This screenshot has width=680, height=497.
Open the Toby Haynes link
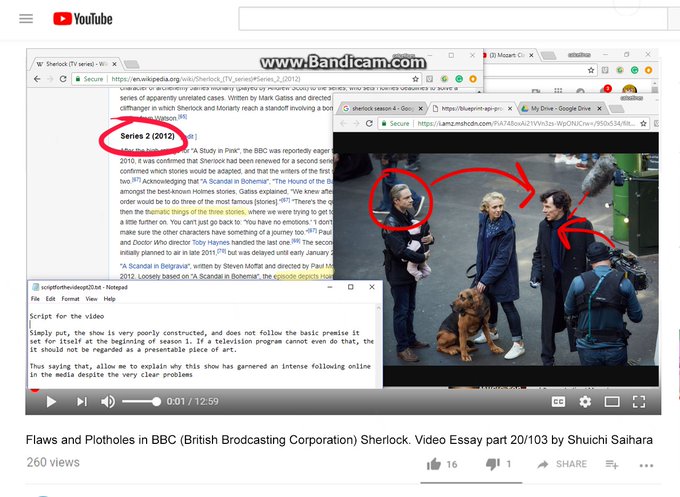(x=212, y=242)
